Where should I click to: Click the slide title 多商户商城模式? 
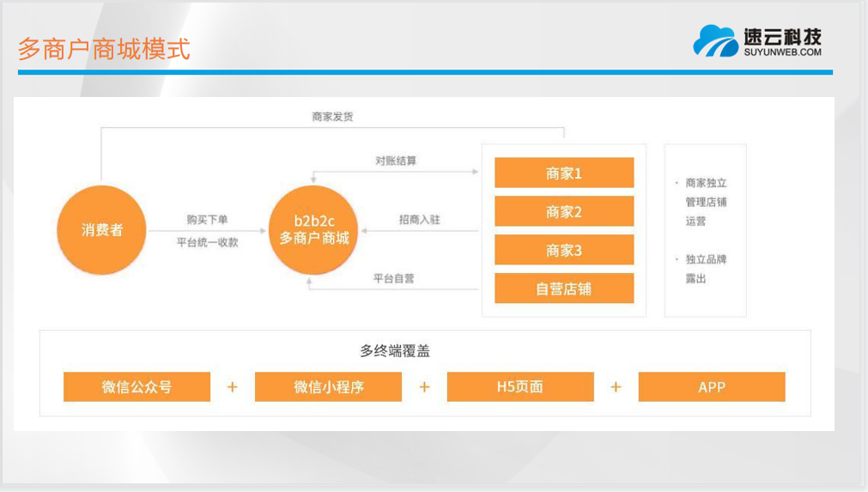(104, 49)
